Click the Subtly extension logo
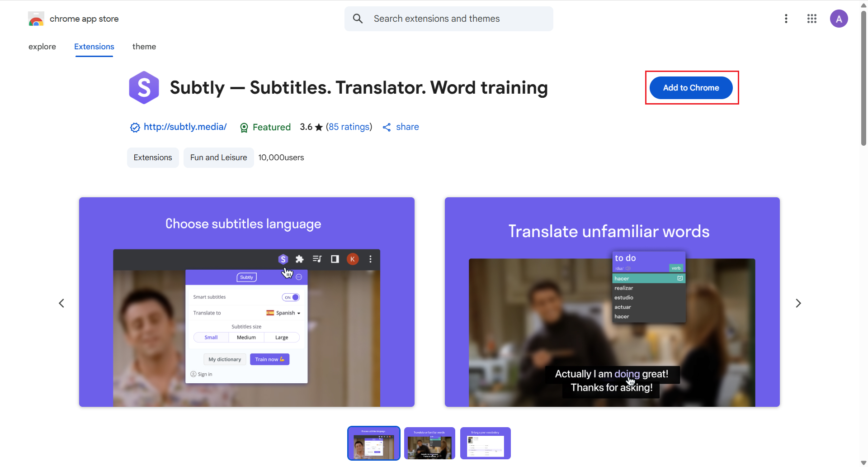Image resolution: width=868 pixels, height=467 pixels. (144, 87)
